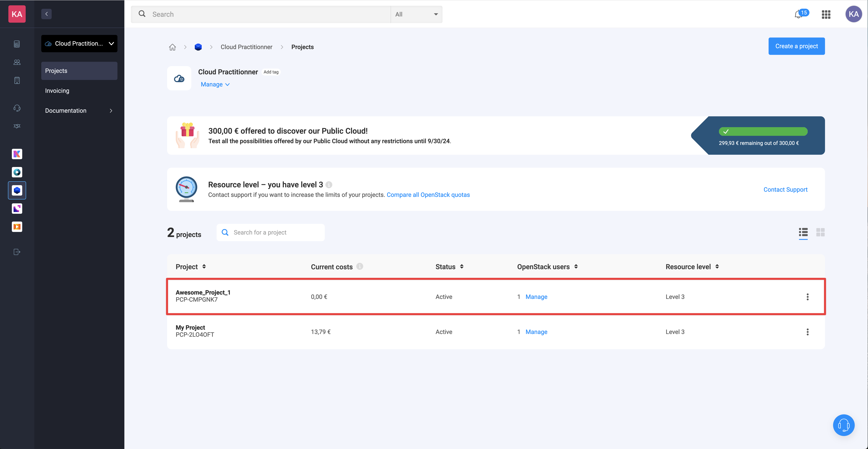868x449 pixels.
Task: Select the Public Cloud cube icon in rail
Action: (x=17, y=191)
